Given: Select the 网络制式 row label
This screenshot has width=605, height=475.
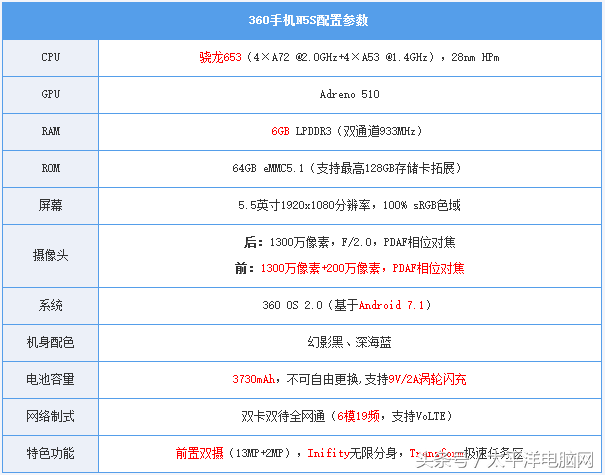Looking at the screenshot, I should click(51, 416).
